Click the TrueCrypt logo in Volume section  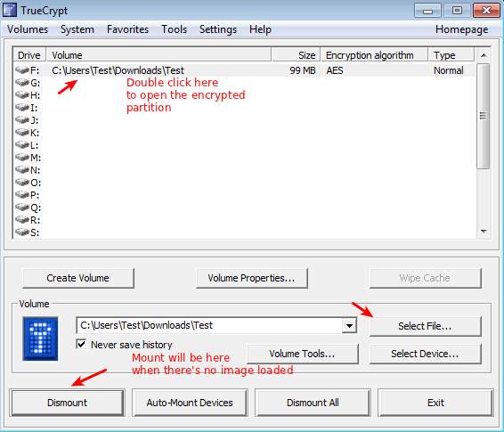(x=40, y=338)
